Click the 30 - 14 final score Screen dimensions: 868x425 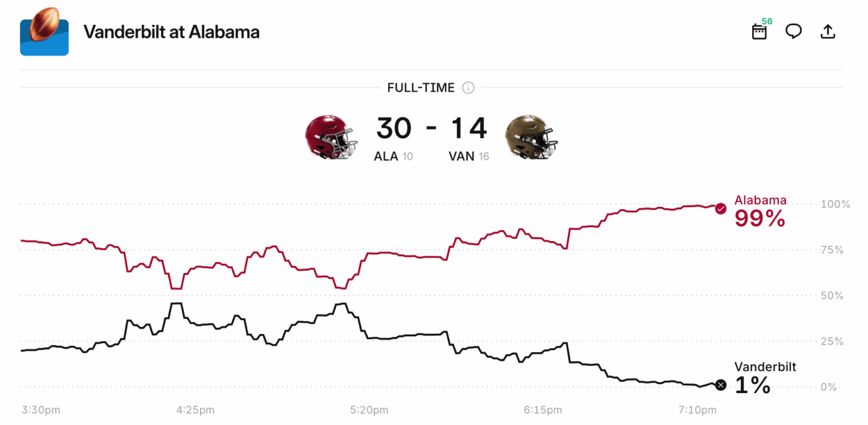click(431, 128)
